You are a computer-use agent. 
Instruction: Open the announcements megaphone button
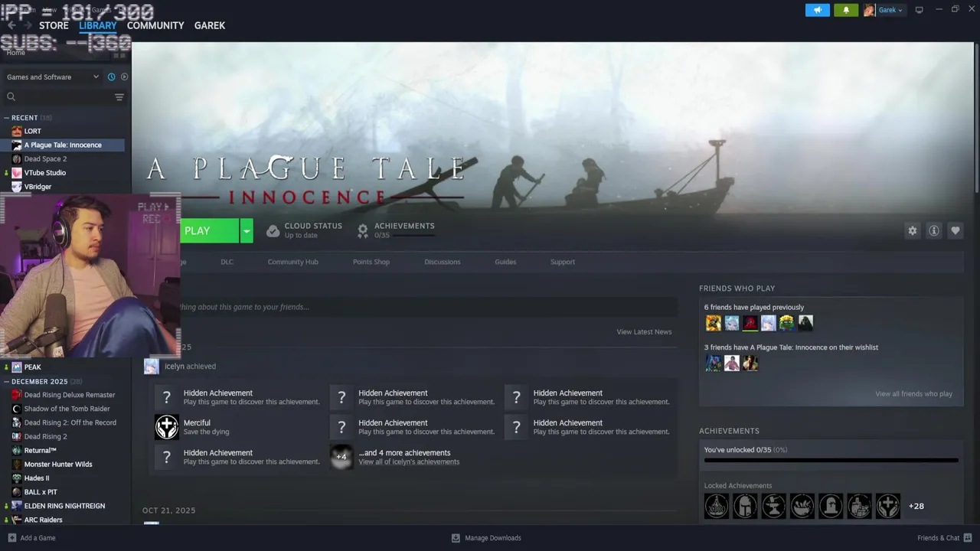818,10
